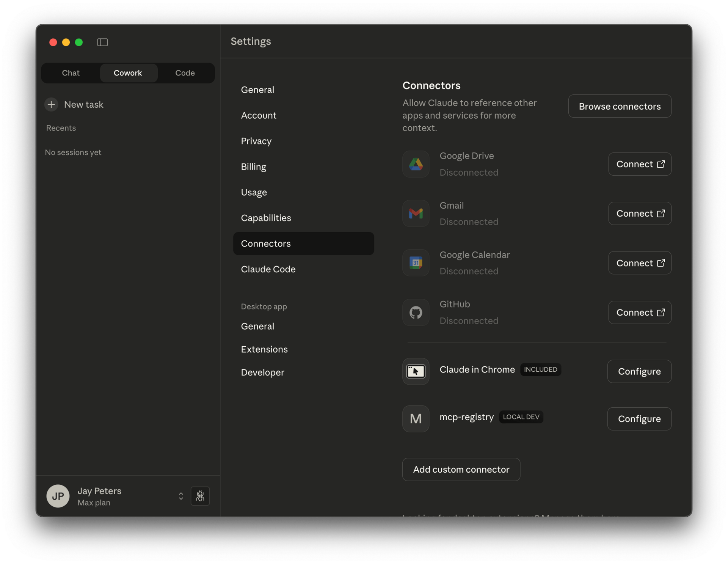Open the Claude Code settings section
Image resolution: width=728 pixels, height=564 pixels.
pyautogui.click(x=268, y=269)
